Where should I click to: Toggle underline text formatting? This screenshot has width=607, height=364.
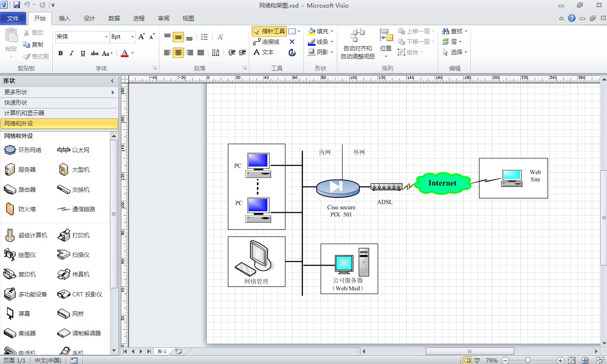(83, 53)
